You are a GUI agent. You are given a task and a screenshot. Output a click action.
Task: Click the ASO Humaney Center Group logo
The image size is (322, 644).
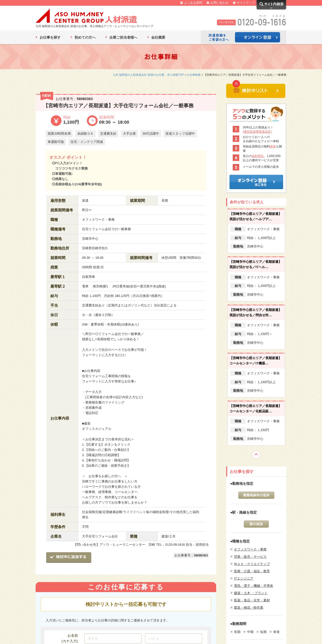(87, 17)
